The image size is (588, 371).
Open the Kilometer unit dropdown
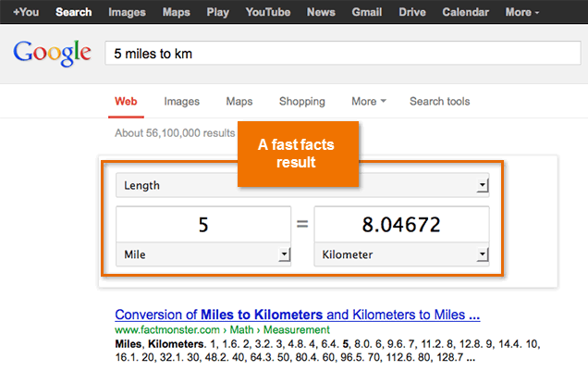[x=401, y=254]
